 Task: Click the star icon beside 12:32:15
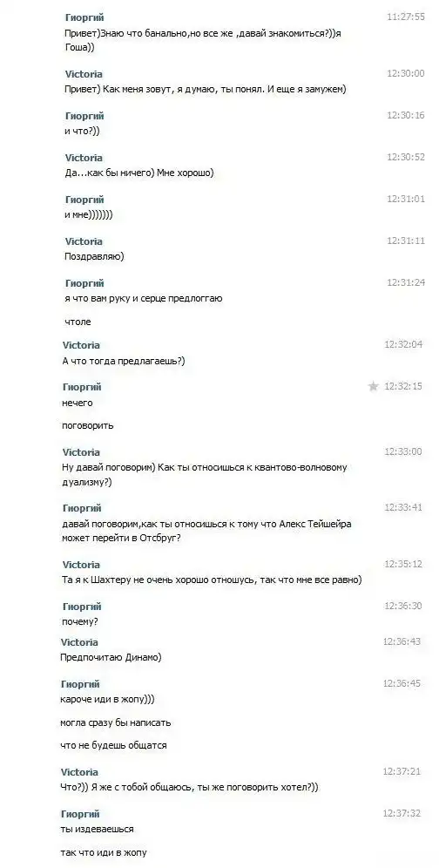coord(373,386)
